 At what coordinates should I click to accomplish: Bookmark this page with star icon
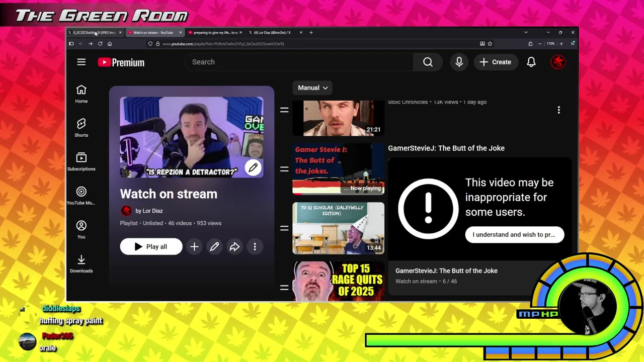[x=490, y=44]
